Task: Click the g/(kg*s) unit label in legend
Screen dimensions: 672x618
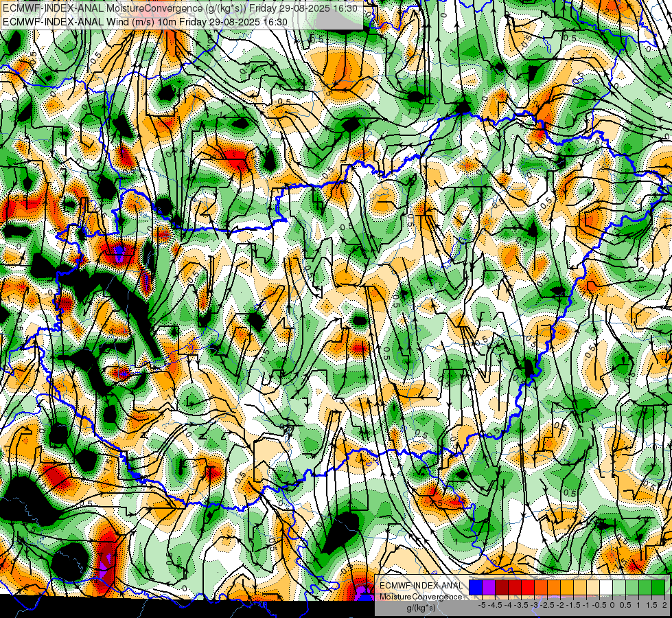Action: 421,608
